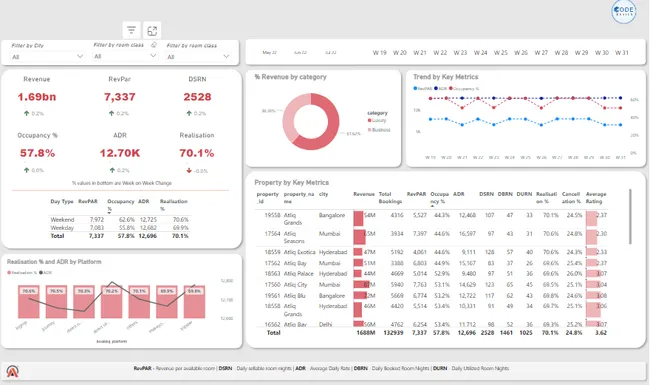The height and width of the screenshot is (385, 650).
Task: Select the Weekend row in Day Type table
Action: click(x=119, y=220)
